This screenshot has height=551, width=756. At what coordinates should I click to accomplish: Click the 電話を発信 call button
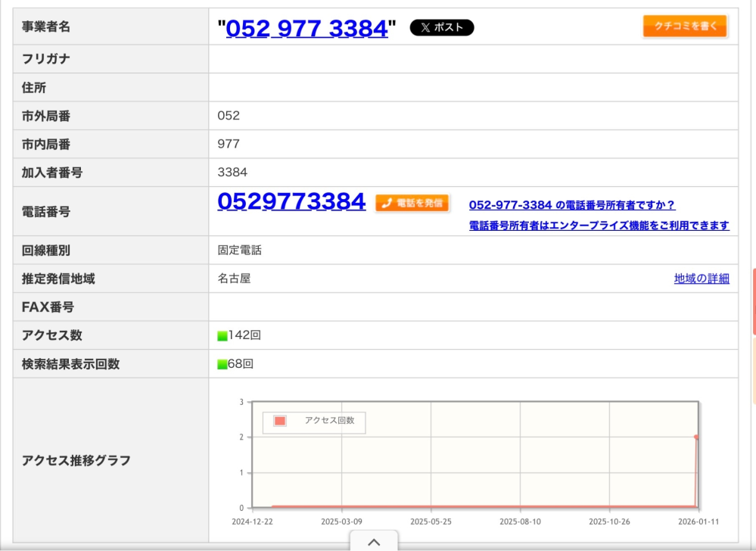412,203
